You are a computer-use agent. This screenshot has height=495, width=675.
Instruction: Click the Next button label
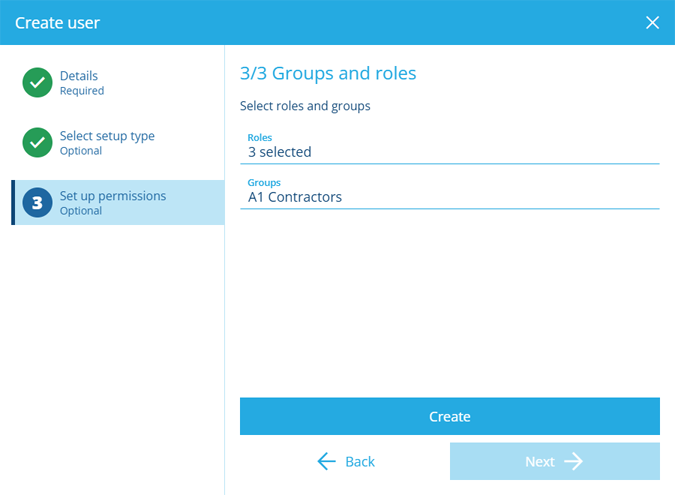coord(540,461)
